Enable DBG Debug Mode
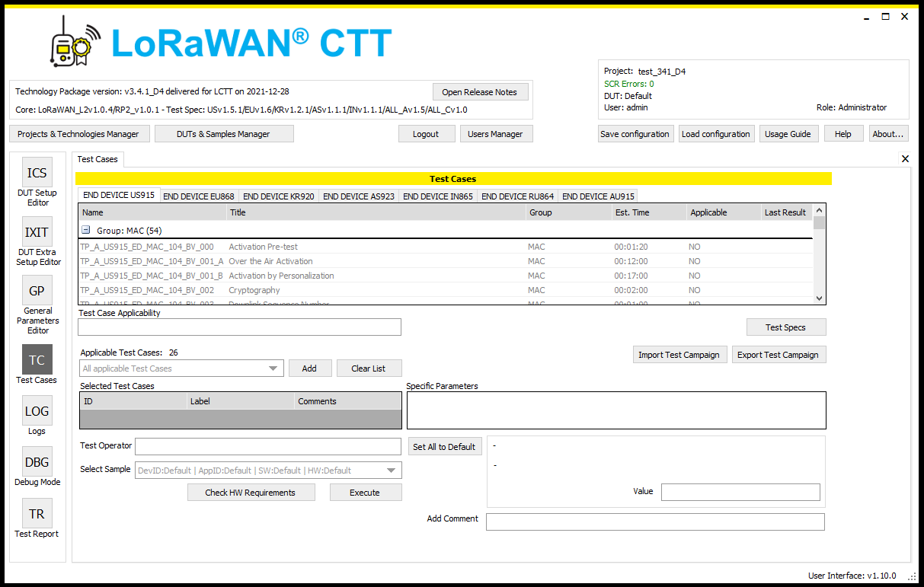The image size is (924, 587). pyautogui.click(x=37, y=462)
